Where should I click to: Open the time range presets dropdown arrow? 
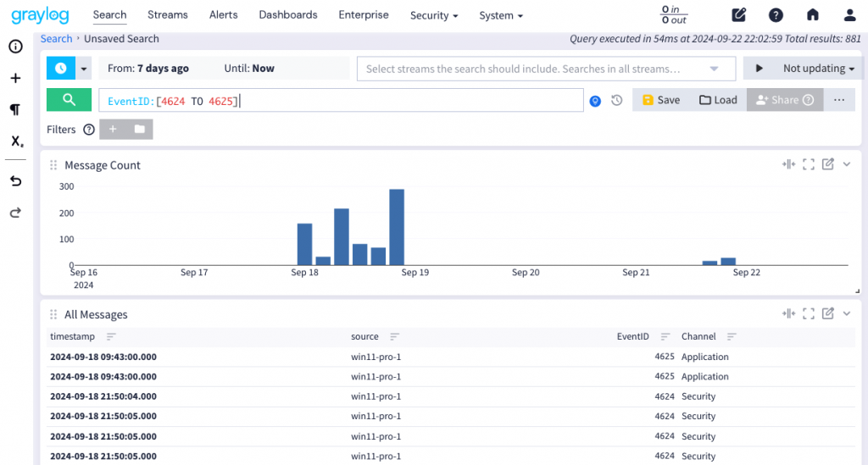coord(84,69)
